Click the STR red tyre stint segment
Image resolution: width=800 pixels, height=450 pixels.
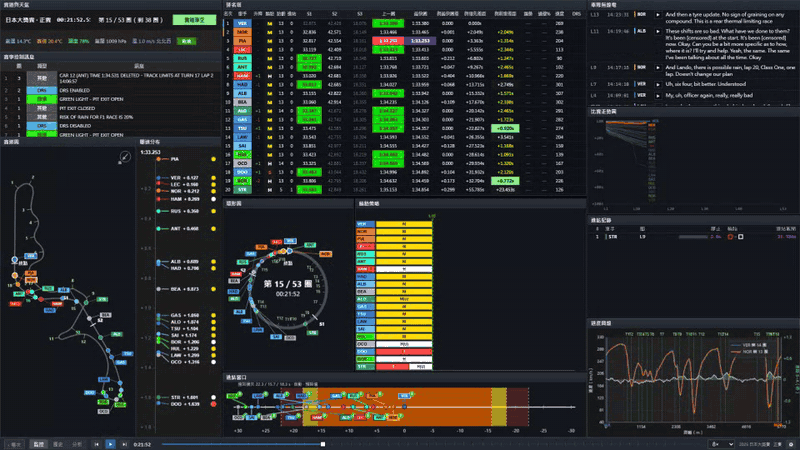(x=392, y=366)
